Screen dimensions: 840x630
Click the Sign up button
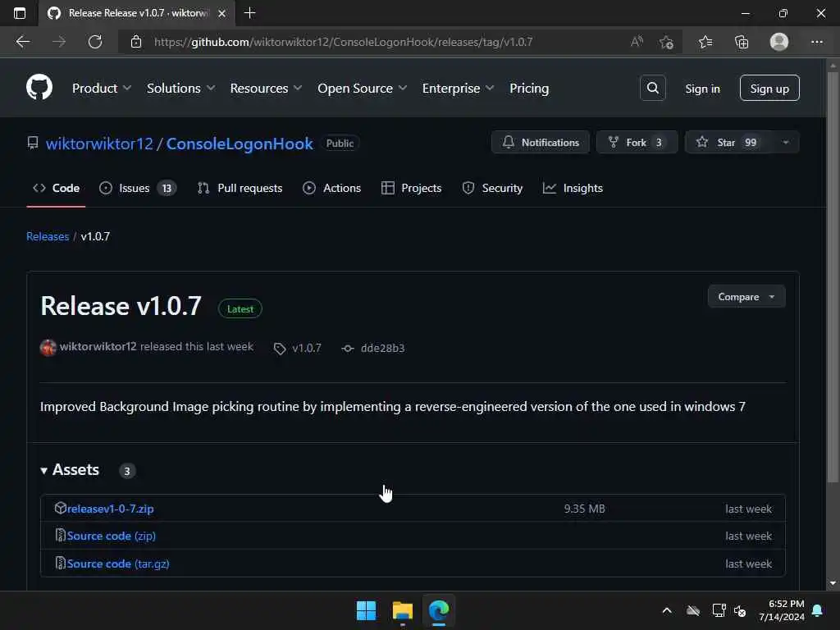click(769, 89)
